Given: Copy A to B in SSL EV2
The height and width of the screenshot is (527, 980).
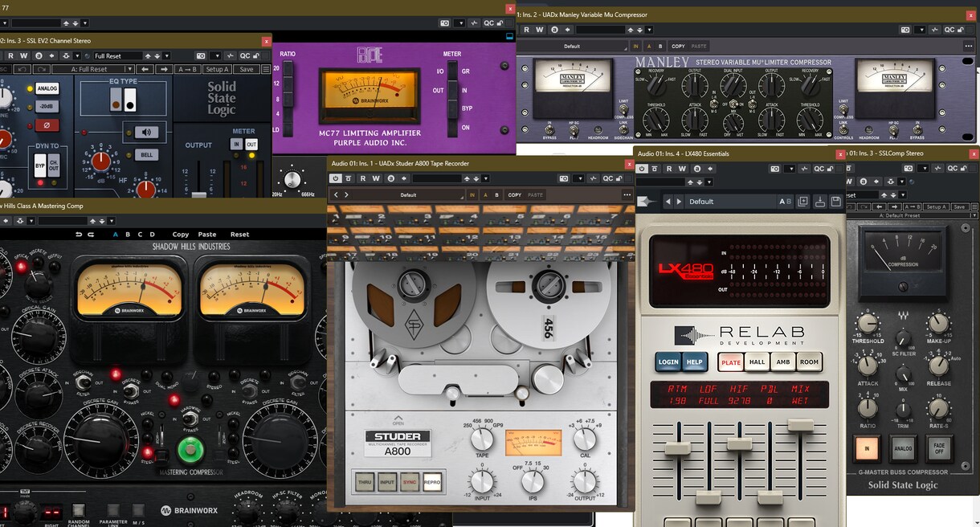Looking at the screenshot, I should [187, 69].
